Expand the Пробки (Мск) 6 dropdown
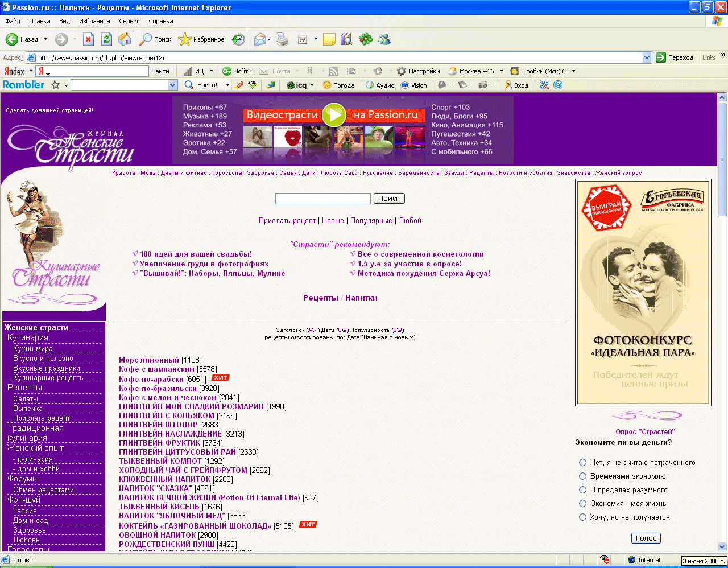 [x=573, y=71]
